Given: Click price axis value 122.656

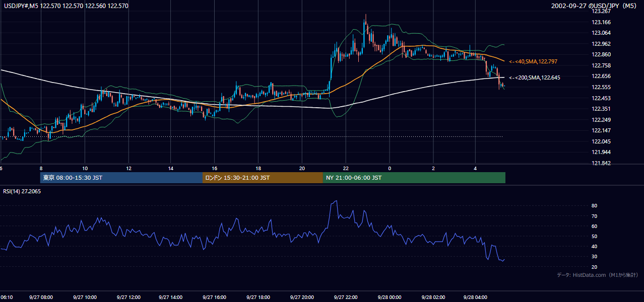Looking at the screenshot, I should pyautogui.click(x=602, y=76).
